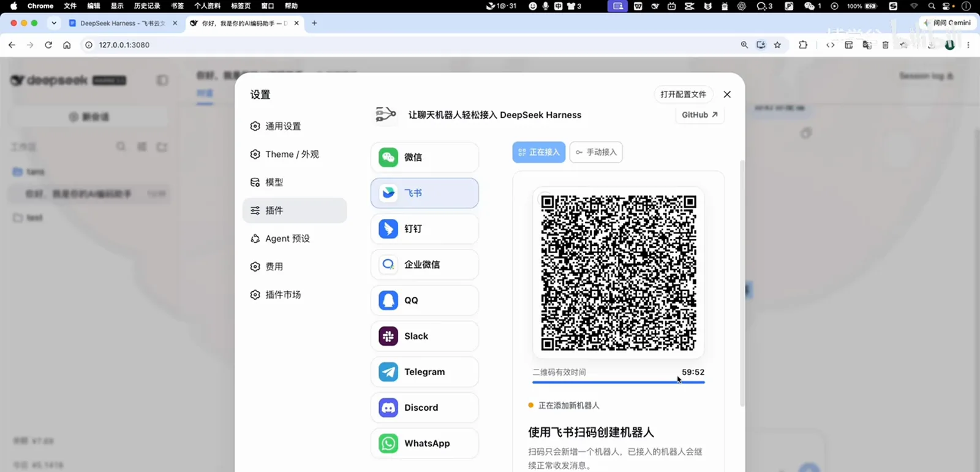Select the 企业微信 plugin

424,265
